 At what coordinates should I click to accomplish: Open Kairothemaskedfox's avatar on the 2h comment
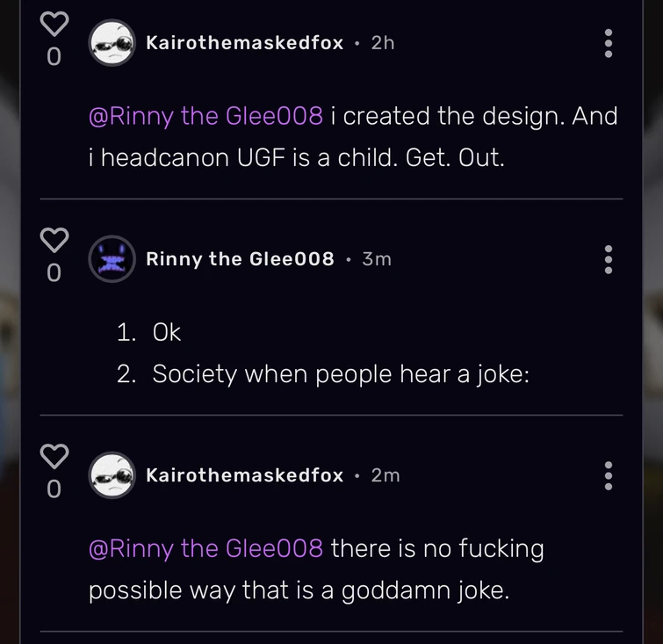click(x=112, y=43)
